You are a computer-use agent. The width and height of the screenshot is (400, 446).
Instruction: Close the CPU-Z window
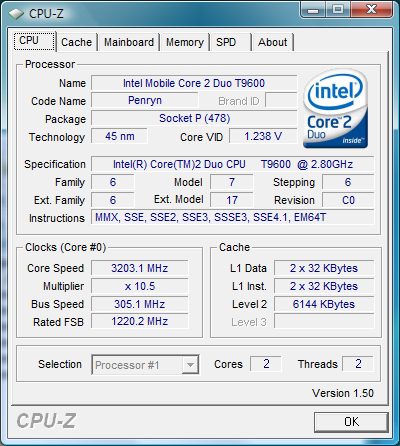(371, 9)
